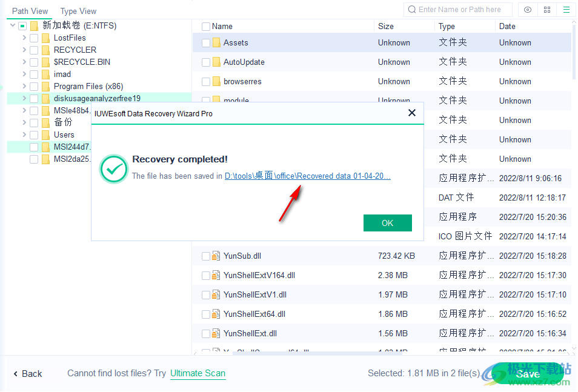Sort by the Name column header
578x392 pixels.
click(222, 27)
